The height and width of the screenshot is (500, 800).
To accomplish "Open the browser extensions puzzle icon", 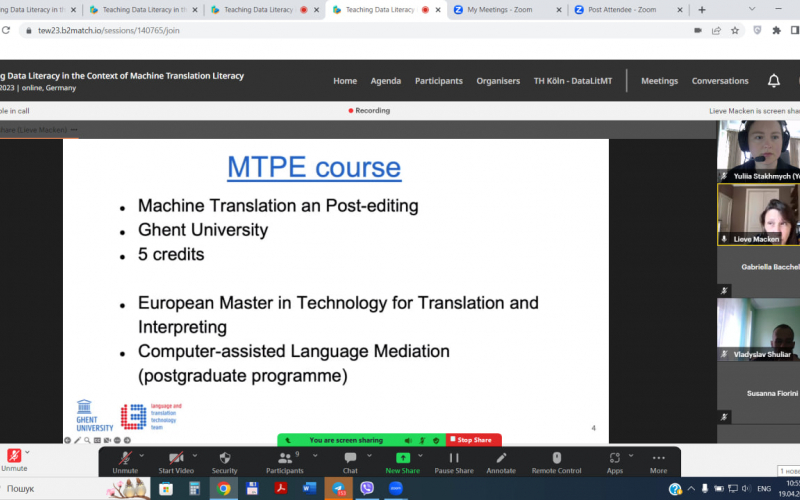I will 777,31.
